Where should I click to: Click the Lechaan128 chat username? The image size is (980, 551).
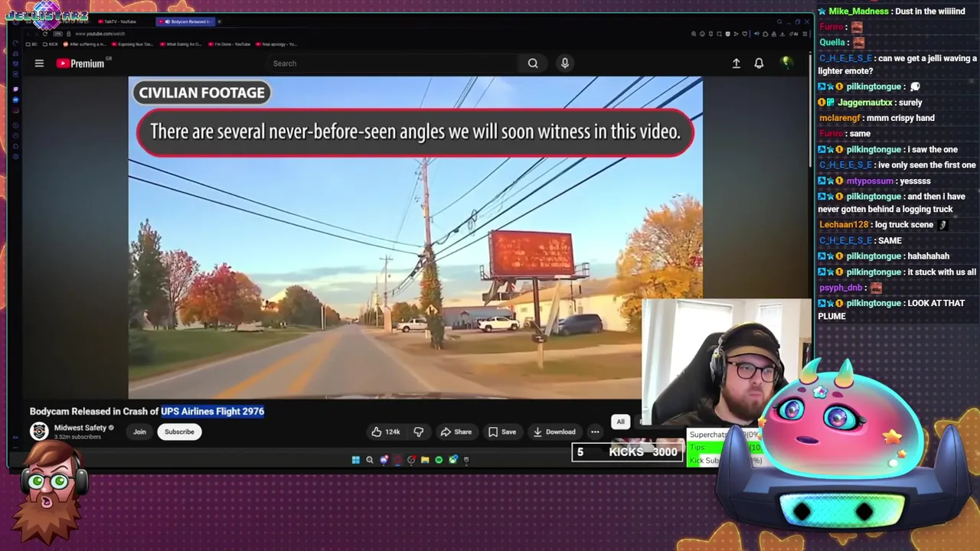[x=844, y=225]
